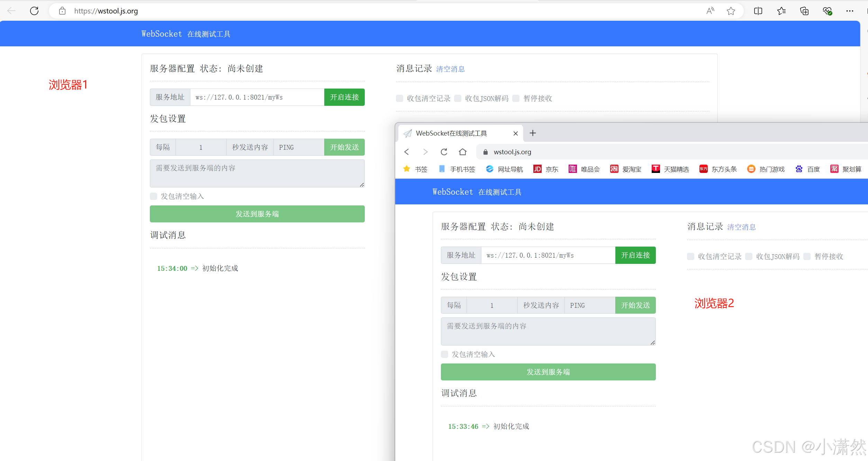Click 清空消息 link in browser 1
This screenshot has width=868, height=461.
(x=450, y=69)
